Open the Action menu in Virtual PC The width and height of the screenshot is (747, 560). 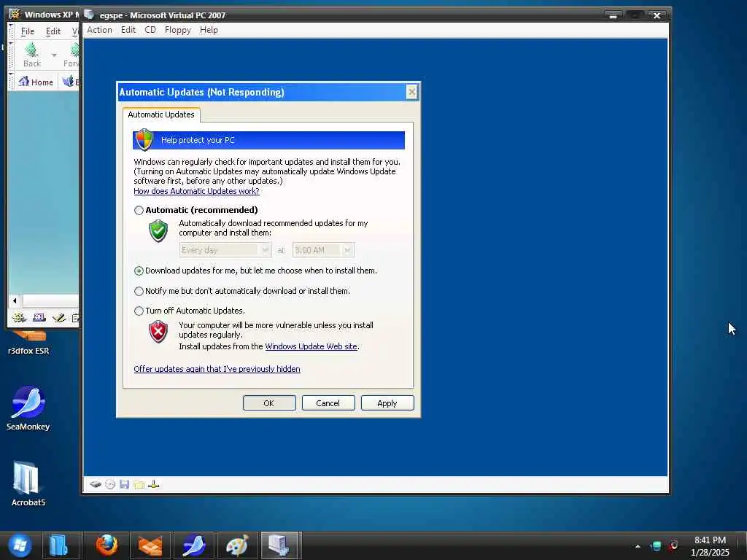click(99, 30)
